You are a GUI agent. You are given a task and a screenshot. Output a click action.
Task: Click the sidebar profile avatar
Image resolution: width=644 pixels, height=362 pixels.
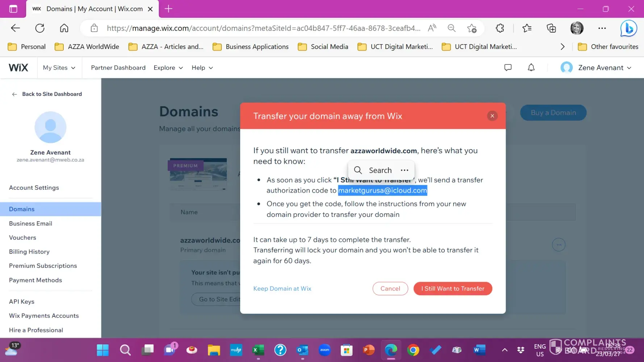(x=50, y=127)
